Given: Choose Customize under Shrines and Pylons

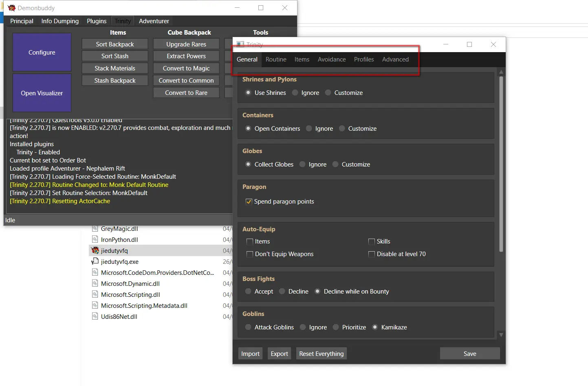Looking at the screenshot, I should pos(328,93).
